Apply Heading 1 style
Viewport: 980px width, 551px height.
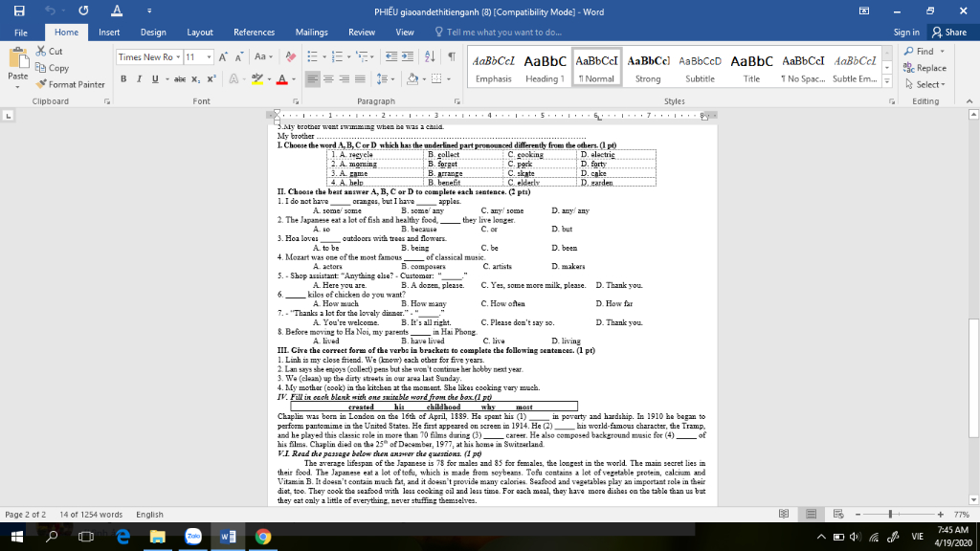[x=545, y=68]
